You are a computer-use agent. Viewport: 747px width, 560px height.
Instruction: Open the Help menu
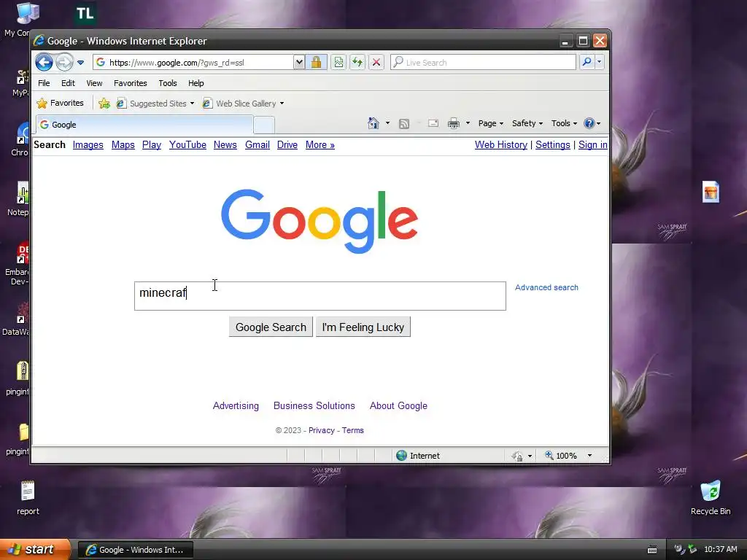click(196, 83)
